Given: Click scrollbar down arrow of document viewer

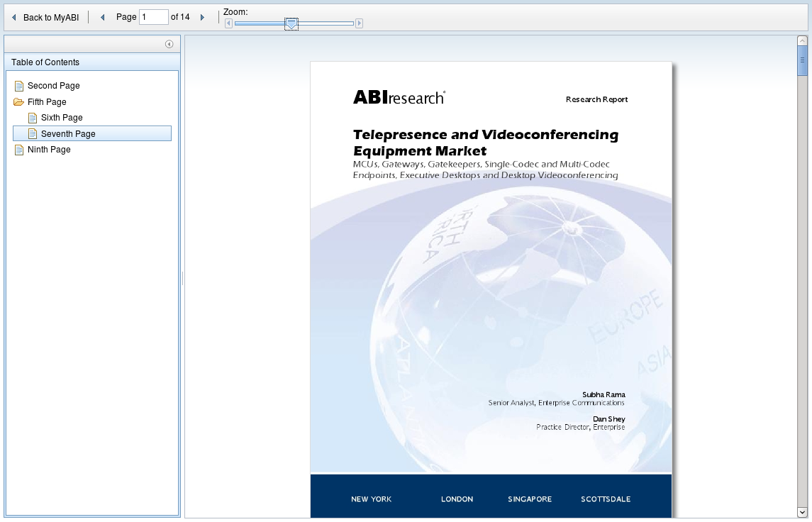Looking at the screenshot, I should coord(802,513).
